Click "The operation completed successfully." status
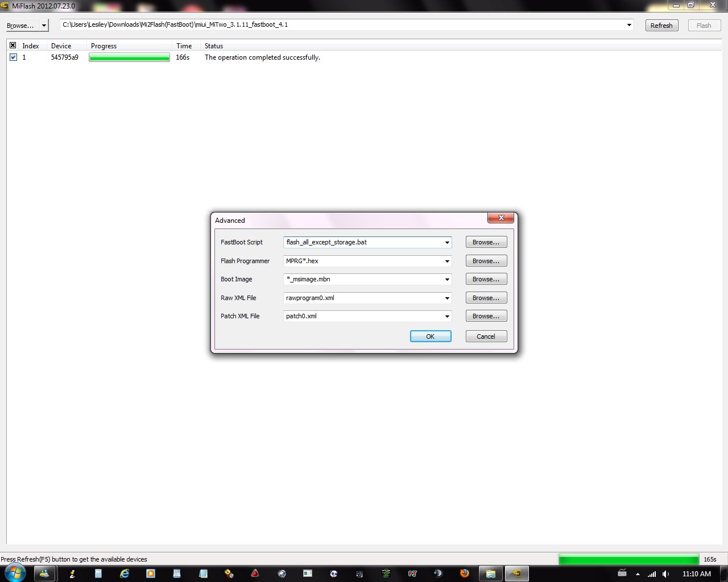The width and height of the screenshot is (728, 582). 262,57
